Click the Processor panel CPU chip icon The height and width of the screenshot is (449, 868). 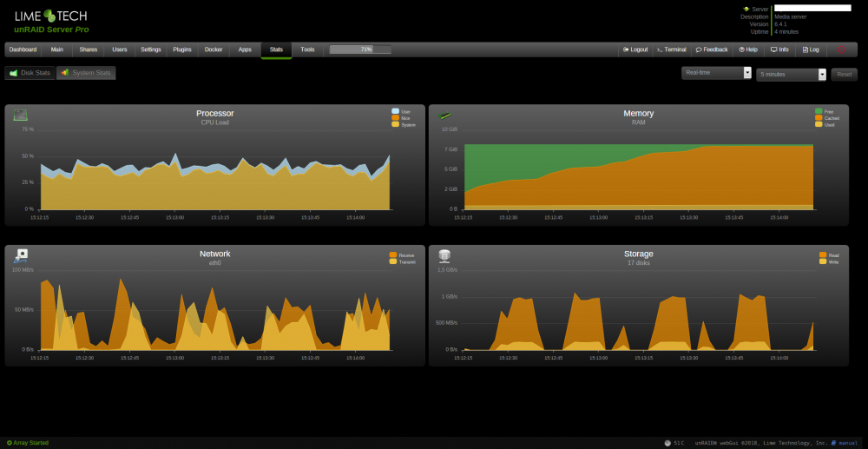(x=21, y=116)
